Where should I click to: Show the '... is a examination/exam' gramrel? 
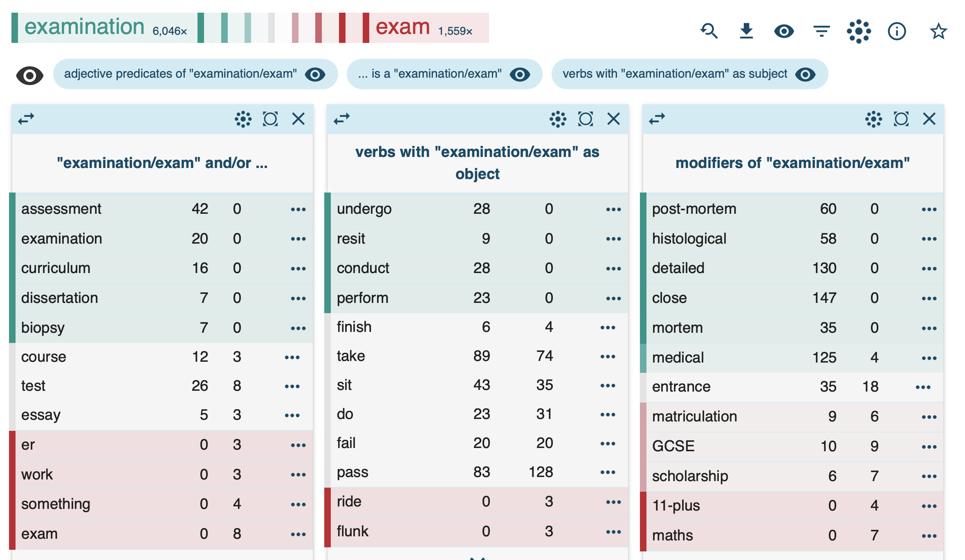(x=520, y=74)
